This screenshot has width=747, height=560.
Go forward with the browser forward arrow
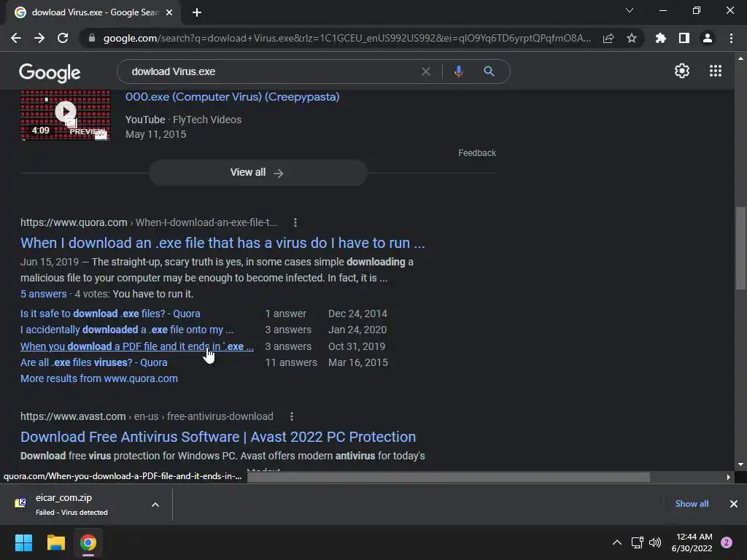click(39, 38)
